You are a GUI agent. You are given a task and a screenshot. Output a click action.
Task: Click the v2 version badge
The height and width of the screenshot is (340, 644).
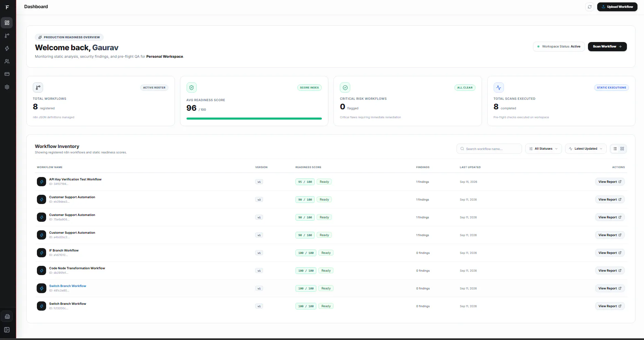259,200
